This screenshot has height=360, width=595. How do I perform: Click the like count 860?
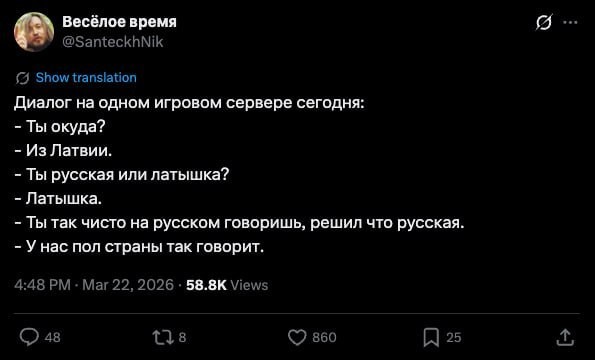tap(324, 337)
